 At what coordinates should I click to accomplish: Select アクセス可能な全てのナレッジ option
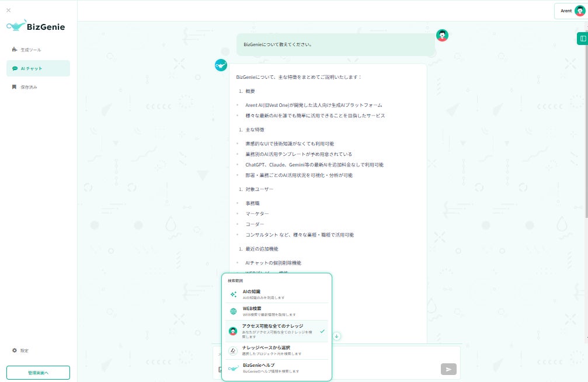click(x=277, y=331)
